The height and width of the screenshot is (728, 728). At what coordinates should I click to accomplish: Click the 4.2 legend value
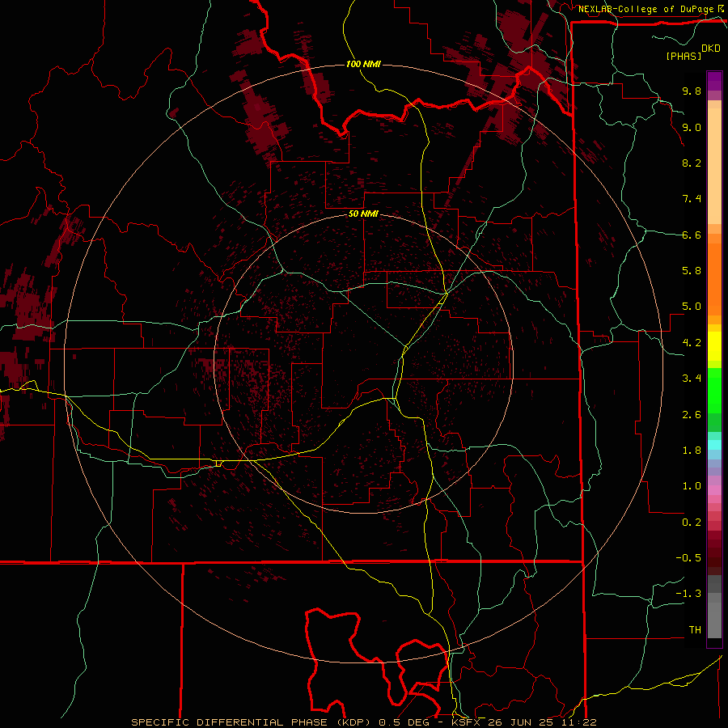pos(692,343)
